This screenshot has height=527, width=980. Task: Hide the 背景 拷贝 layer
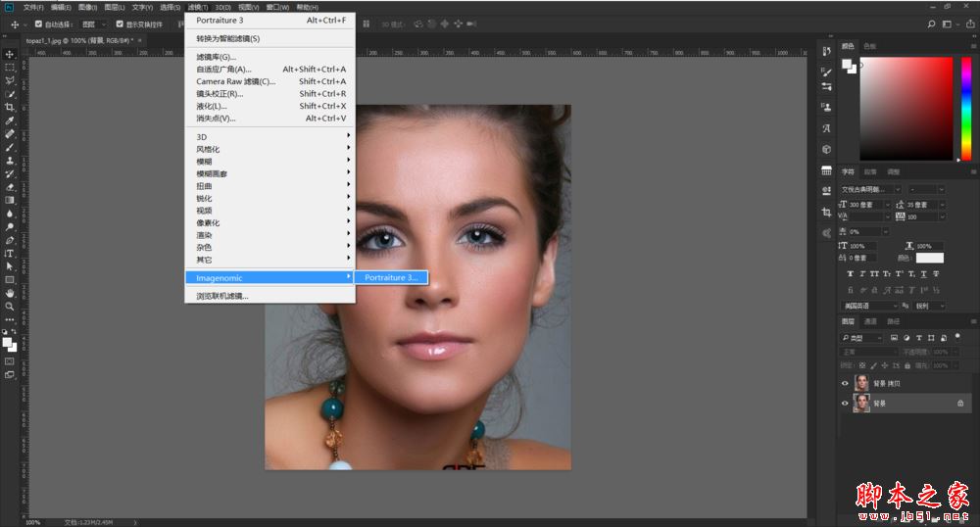[x=845, y=383]
